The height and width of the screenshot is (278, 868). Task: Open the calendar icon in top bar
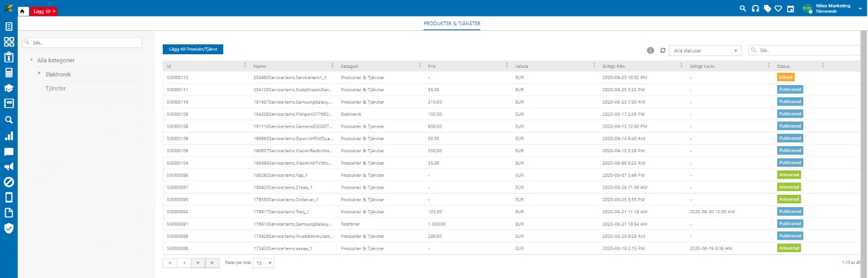click(790, 9)
